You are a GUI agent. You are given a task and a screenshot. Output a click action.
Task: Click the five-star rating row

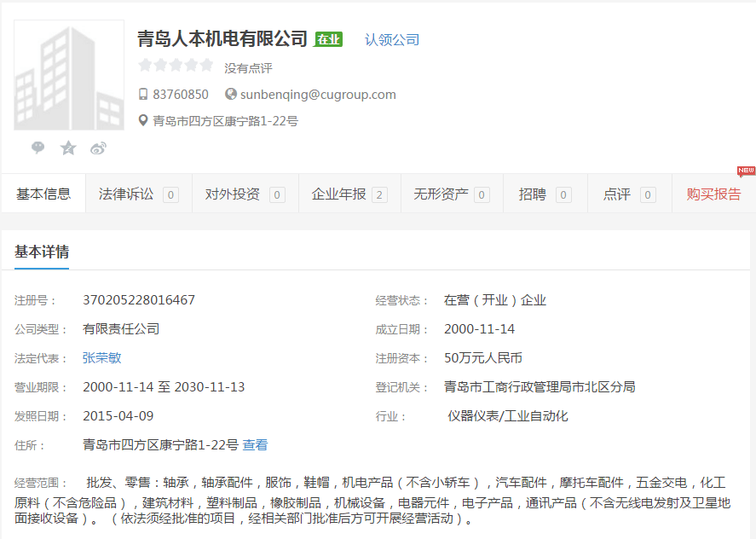click(x=176, y=66)
